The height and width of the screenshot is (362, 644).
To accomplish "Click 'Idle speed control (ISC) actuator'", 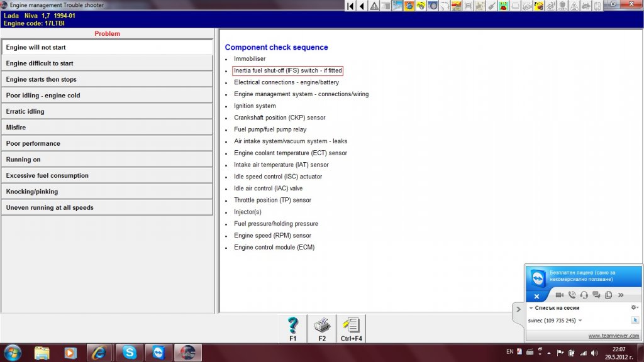I will pyautogui.click(x=277, y=177).
